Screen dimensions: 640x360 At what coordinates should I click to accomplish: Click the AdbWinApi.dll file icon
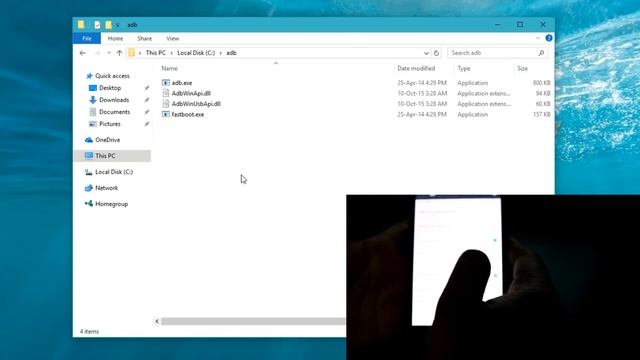pos(166,93)
